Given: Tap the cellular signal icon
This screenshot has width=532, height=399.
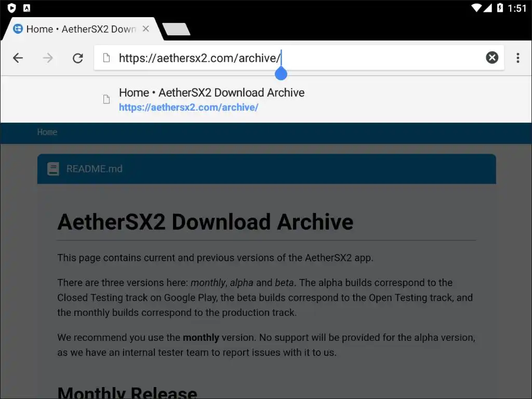Looking at the screenshot, I should coord(487,7).
